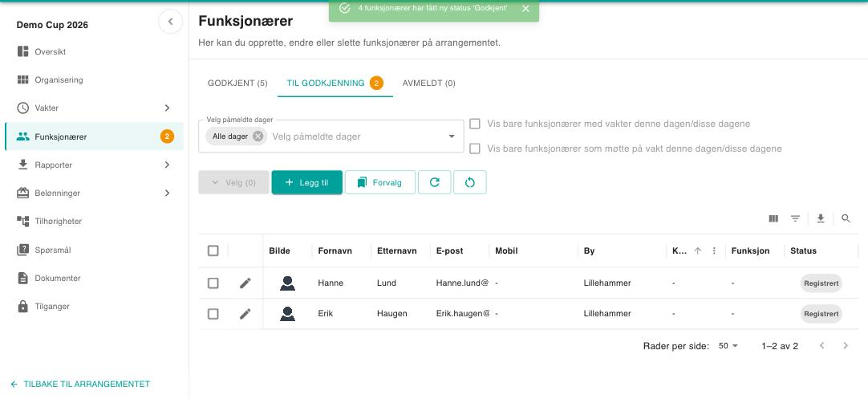The width and height of the screenshot is (868, 399).
Task: Switch to the Til godkjenning tab
Action: pyautogui.click(x=335, y=83)
